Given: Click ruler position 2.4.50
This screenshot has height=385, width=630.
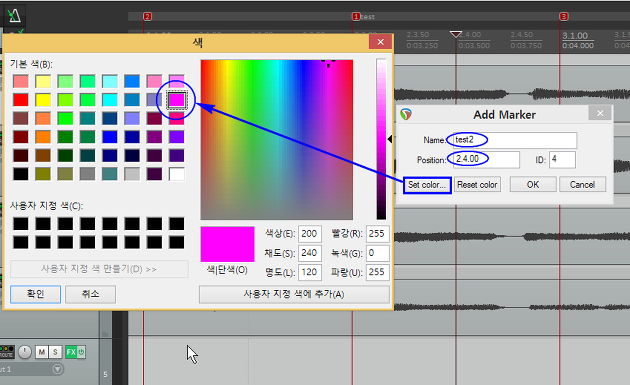Looking at the screenshot, I should click(522, 35).
